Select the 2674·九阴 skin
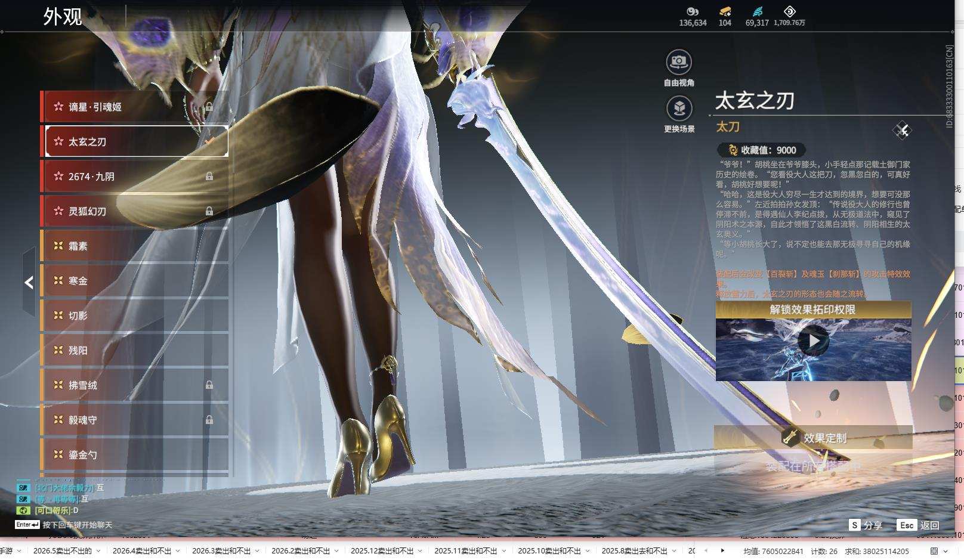This screenshot has width=964, height=560. click(135, 176)
